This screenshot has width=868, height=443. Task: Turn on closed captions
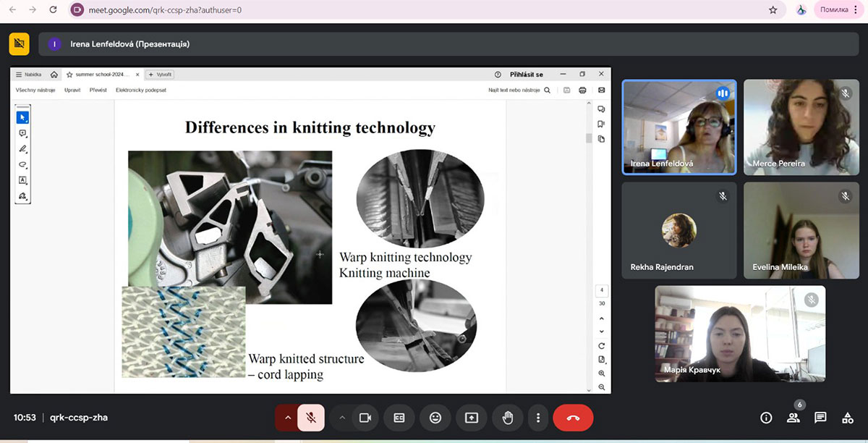pos(399,418)
